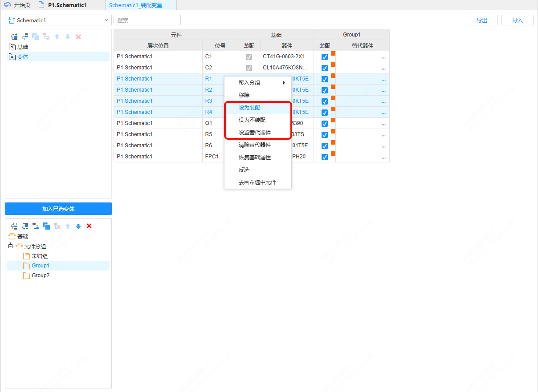Click first add-item icon in variant toolbar
The height and width of the screenshot is (392, 538).
[14, 37]
